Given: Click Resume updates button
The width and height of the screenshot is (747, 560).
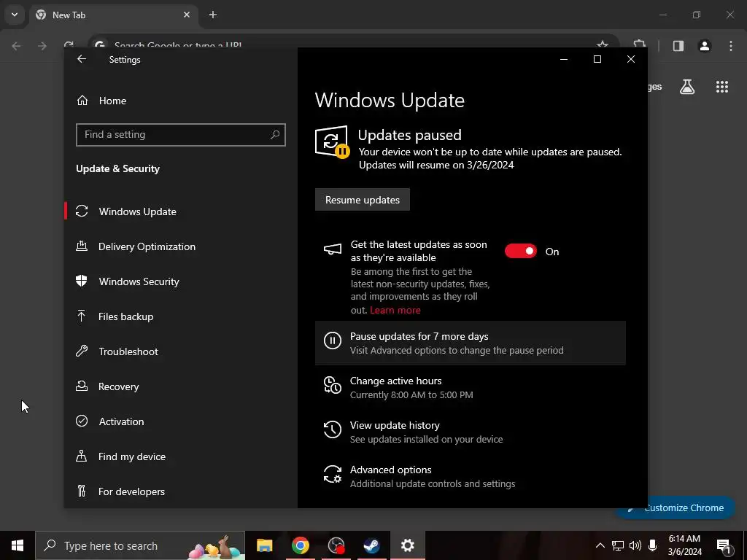Looking at the screenshot, I should click(x=363, y=200).
